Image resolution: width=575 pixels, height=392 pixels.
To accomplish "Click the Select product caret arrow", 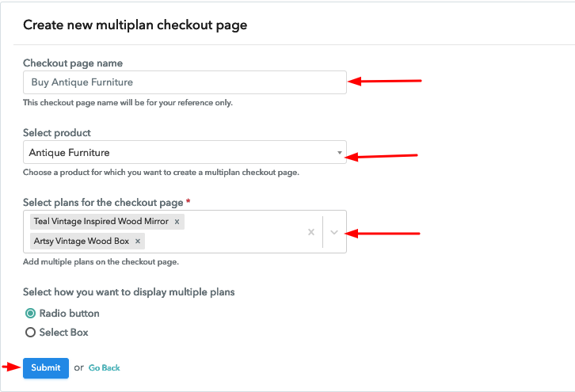I will 339,152.
